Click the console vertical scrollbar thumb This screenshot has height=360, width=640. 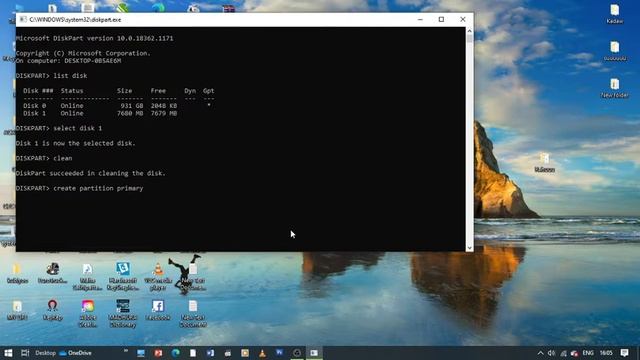tap(469, 39)
